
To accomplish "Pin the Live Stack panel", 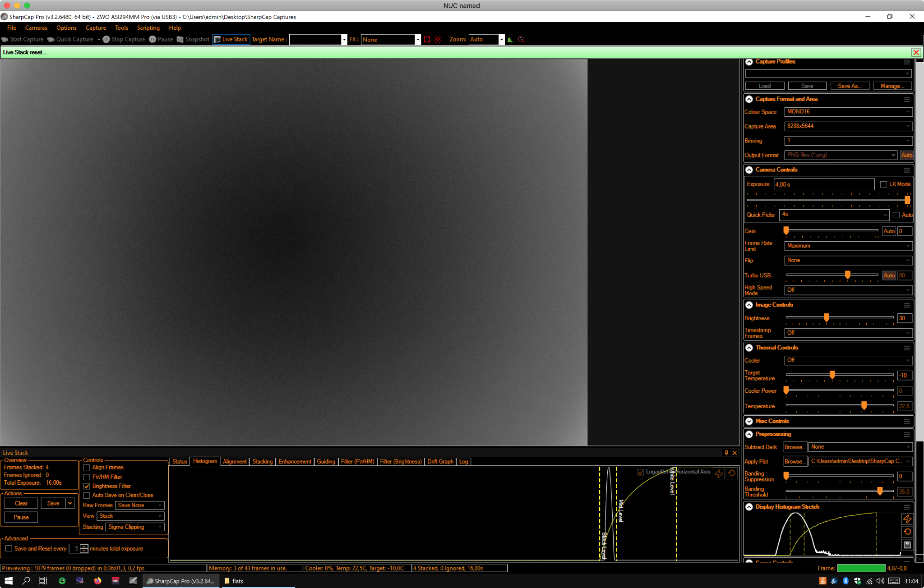I will coord(726,453).
